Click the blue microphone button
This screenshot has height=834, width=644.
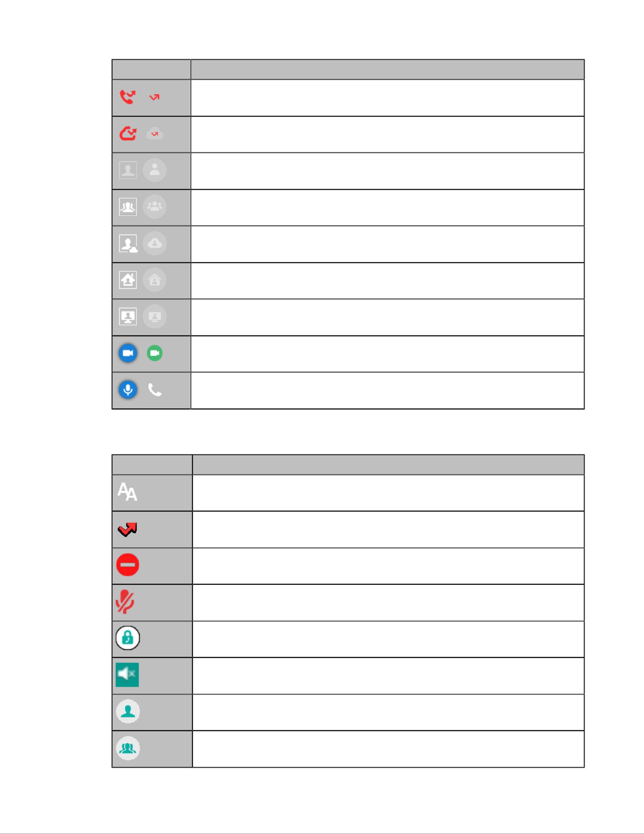point(128,390)
